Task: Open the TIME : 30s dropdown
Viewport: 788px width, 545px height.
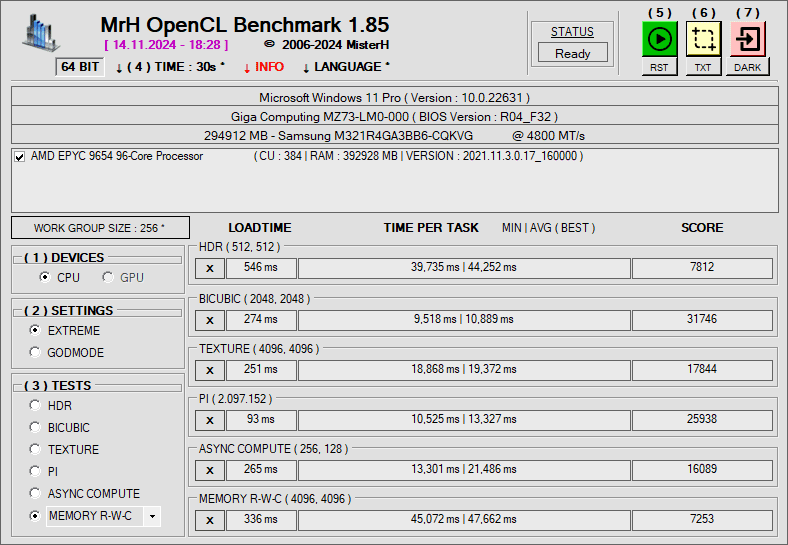Action: point(170,67)
